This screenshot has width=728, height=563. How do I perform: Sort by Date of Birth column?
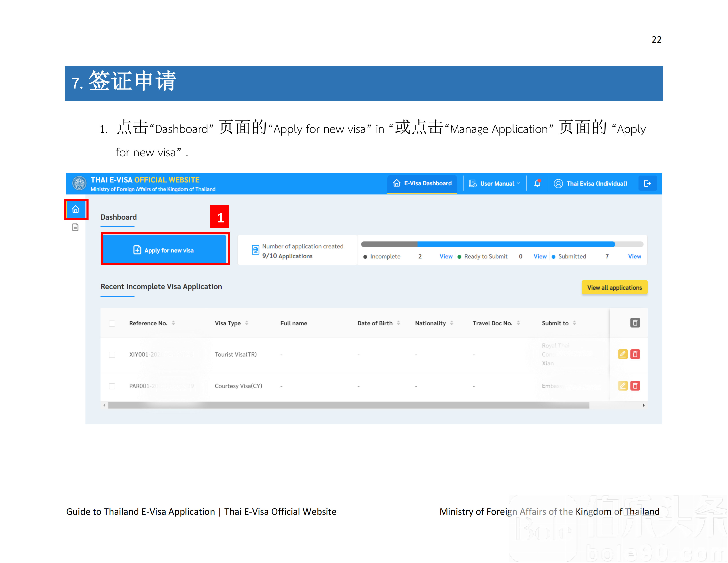[399, 323]
